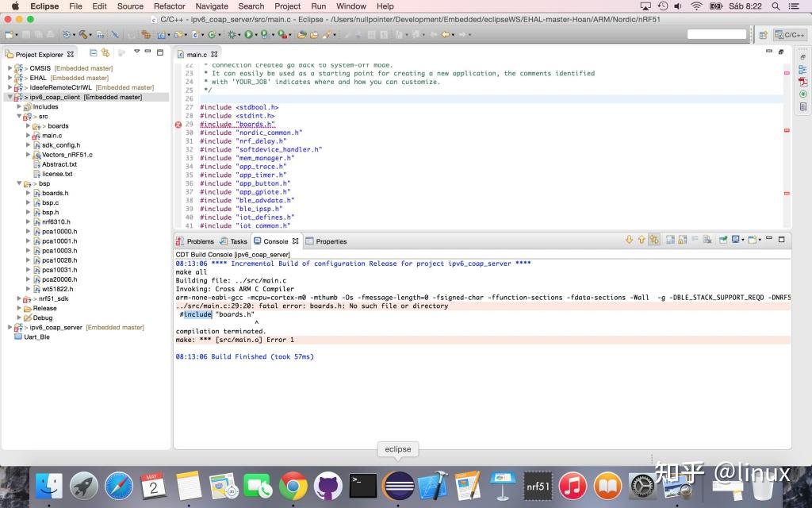Screen dimensions: 812x508
Task: Click the External Tools run icon
Action: coord(282,35)
